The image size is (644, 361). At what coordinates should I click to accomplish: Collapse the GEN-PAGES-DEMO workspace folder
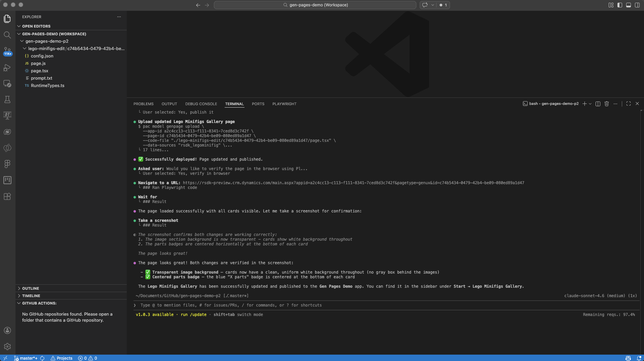(x=19, y=34)
